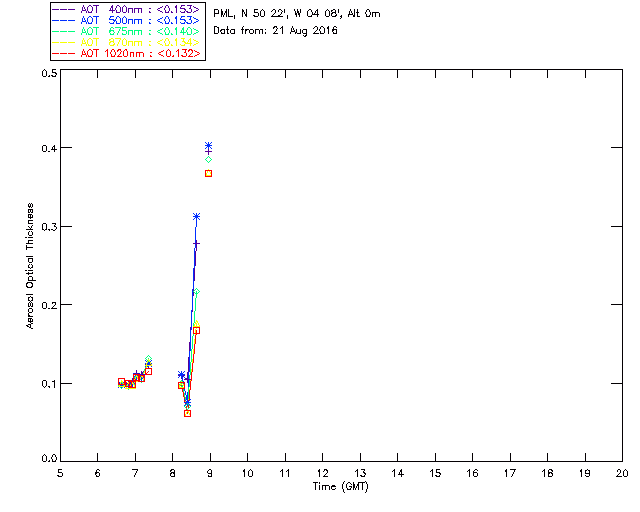The width and height of the screenshot is (640, 512).
Task: Click the blue asterisk data point near 0.4
Action: point(209,145)
